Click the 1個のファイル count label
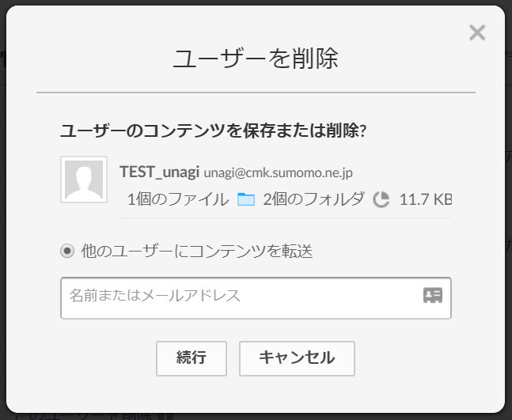The image size is (512, 420). tap(178, 199)
